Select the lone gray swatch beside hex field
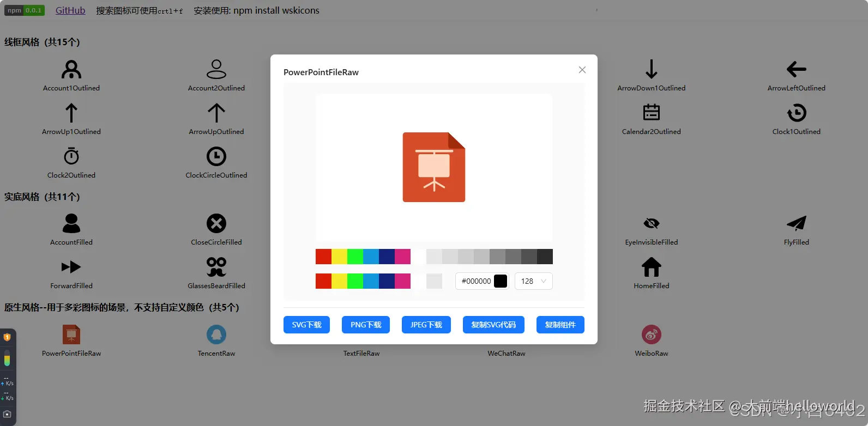The image size is (868, 426). 434,281
